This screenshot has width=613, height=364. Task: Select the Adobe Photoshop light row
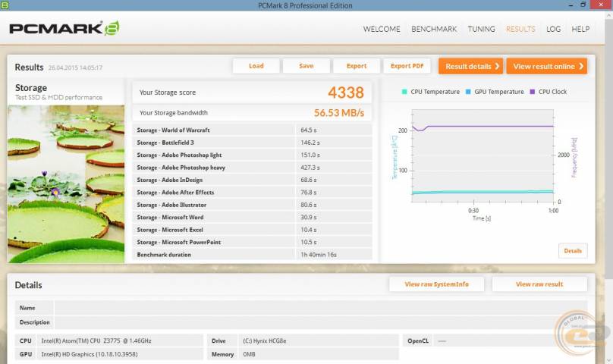pos(253,155)
